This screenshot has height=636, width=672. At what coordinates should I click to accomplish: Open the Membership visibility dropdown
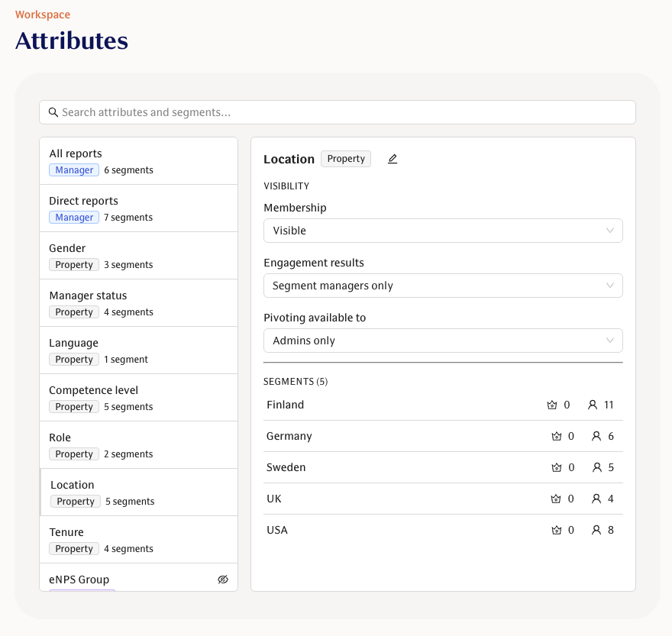click(443, 231)
